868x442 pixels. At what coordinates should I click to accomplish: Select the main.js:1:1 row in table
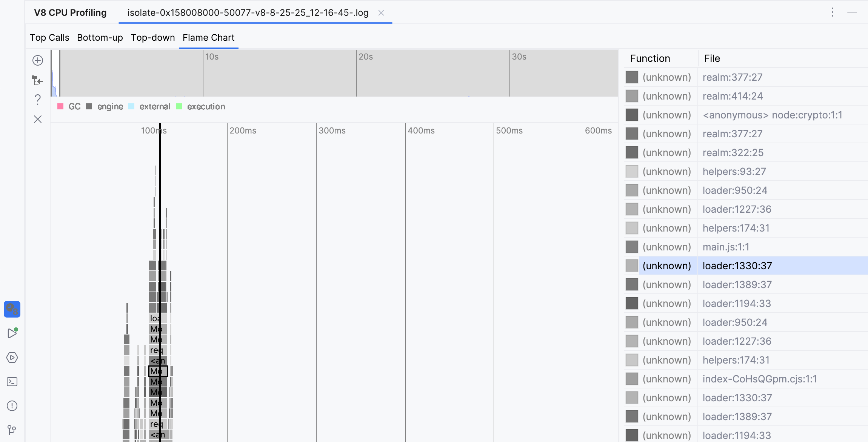point(726,247)
